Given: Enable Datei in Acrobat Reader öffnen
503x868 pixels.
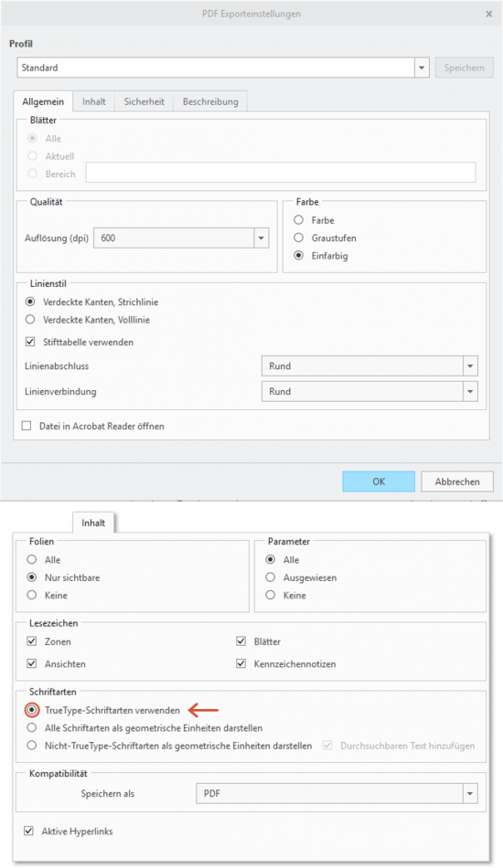Looking at the screenshot, I should point(26,427).
